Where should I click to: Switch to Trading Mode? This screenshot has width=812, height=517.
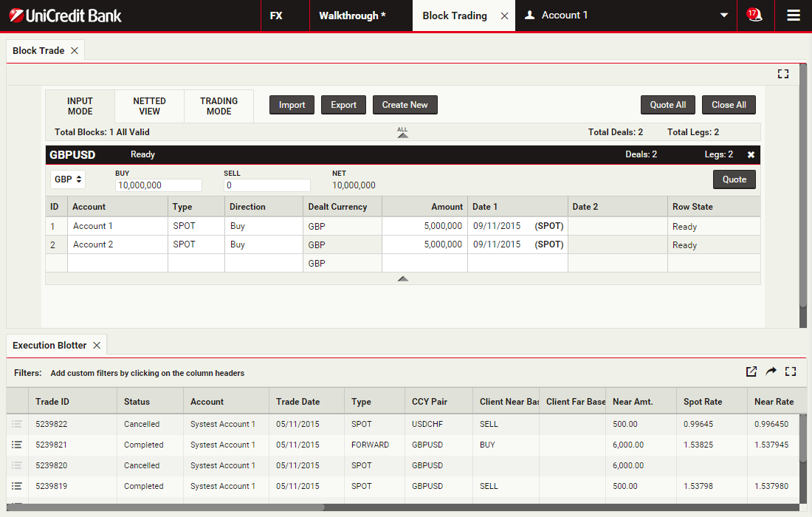click(219, 106)
